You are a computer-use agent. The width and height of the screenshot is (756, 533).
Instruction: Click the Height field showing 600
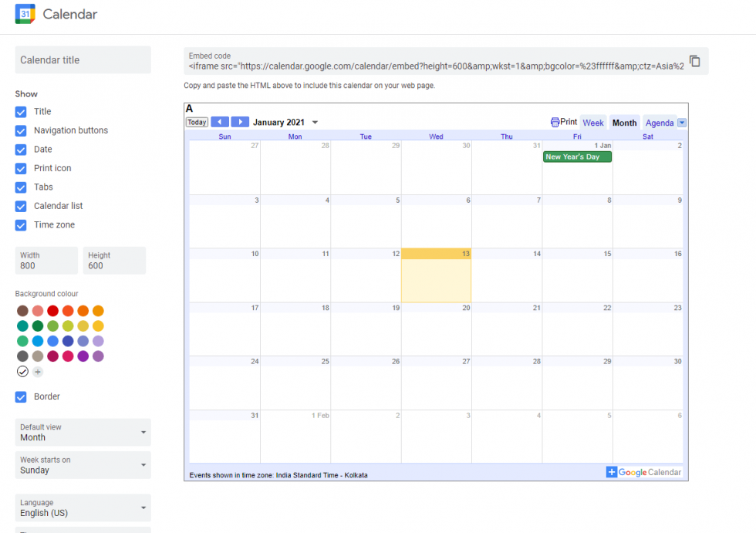point(114,261)
